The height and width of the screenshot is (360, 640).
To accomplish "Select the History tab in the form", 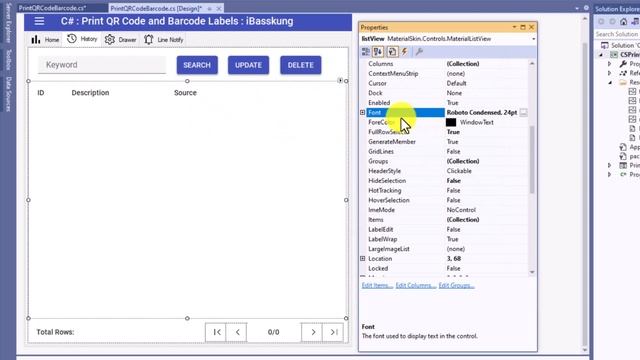I will coord(82,39).
